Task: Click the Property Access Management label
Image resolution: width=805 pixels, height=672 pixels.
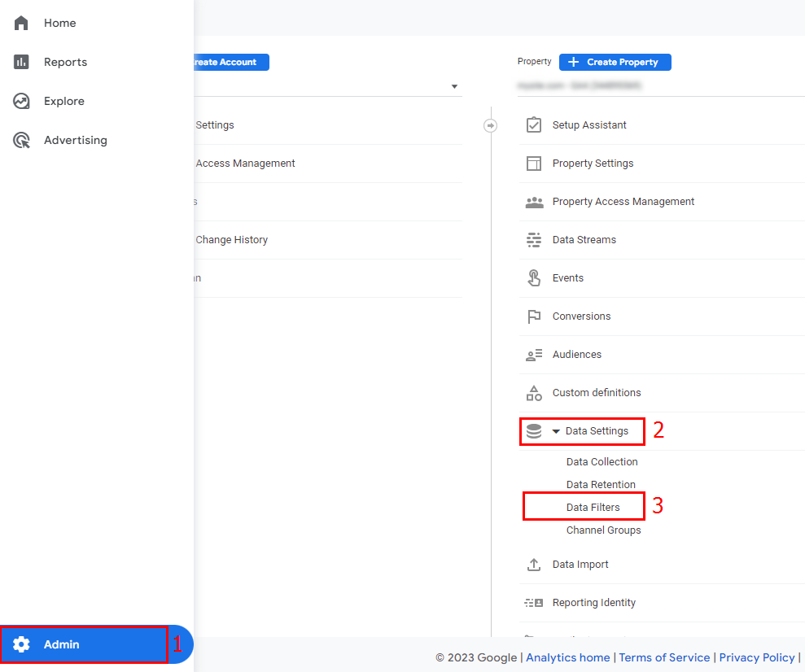Action: (623, 202)
